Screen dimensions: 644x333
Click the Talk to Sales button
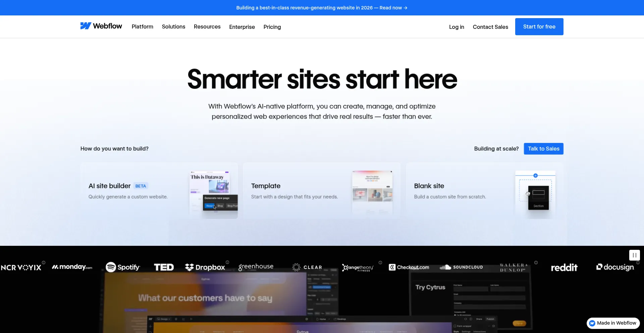(543, 149)
